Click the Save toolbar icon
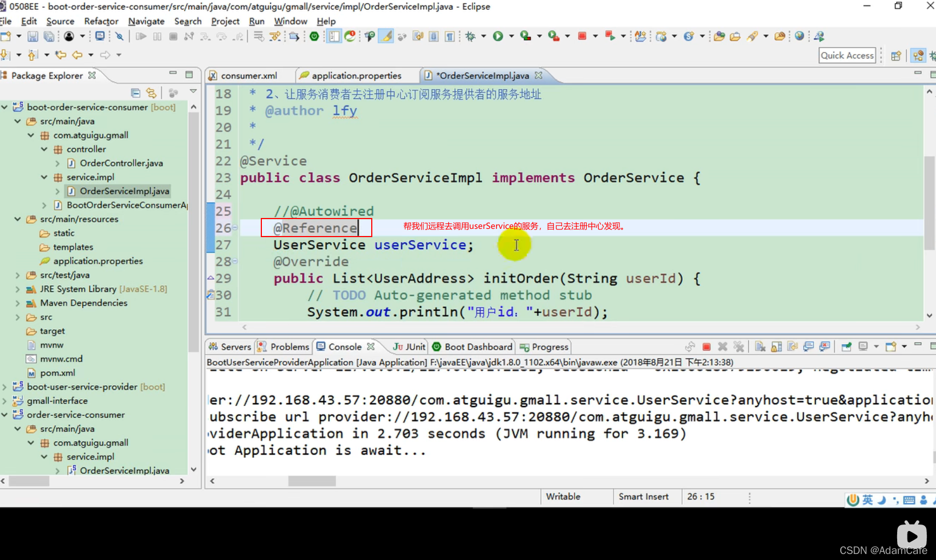Screen dimensions: 936x560 33,37
